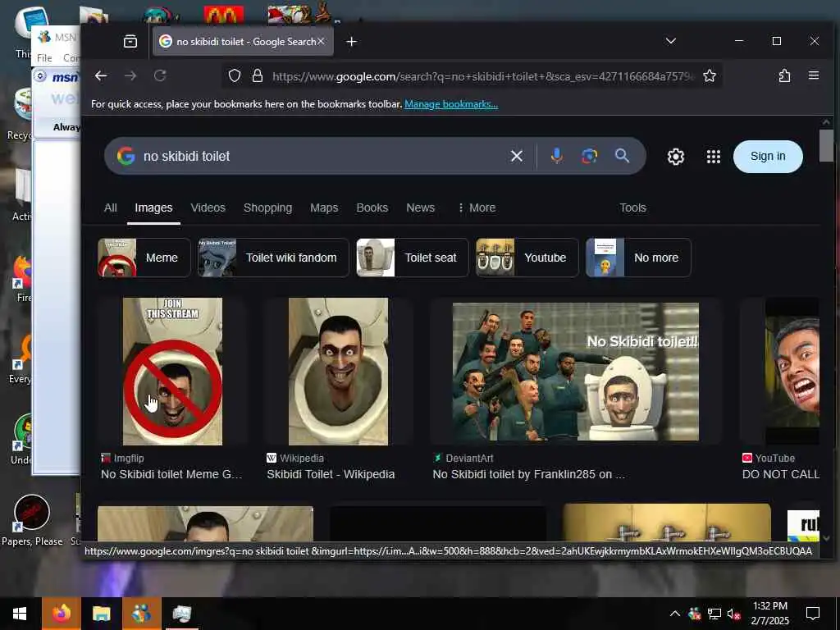The image size is (840, 630).
Task: Open Firefox View tabs icon
Action: pyautogui.click(x=130, y=41)
